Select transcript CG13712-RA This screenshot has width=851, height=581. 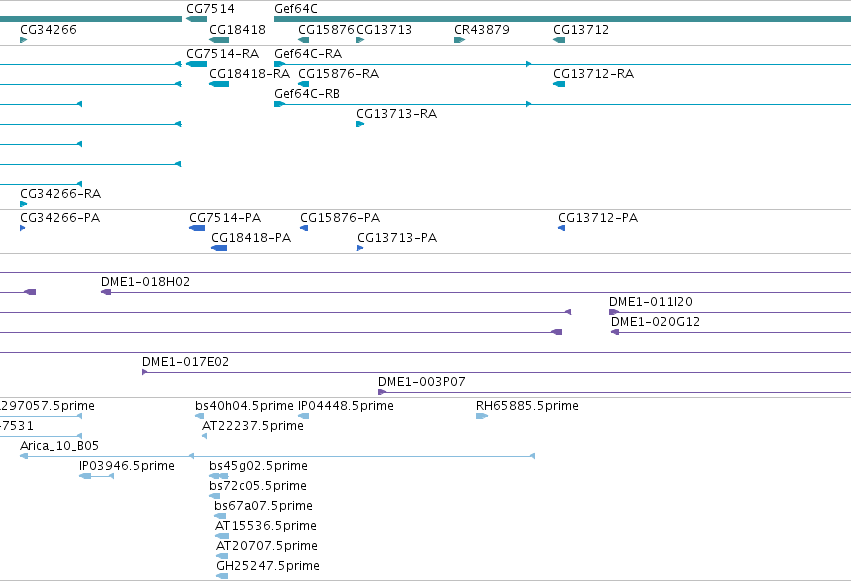click(593, 74)
